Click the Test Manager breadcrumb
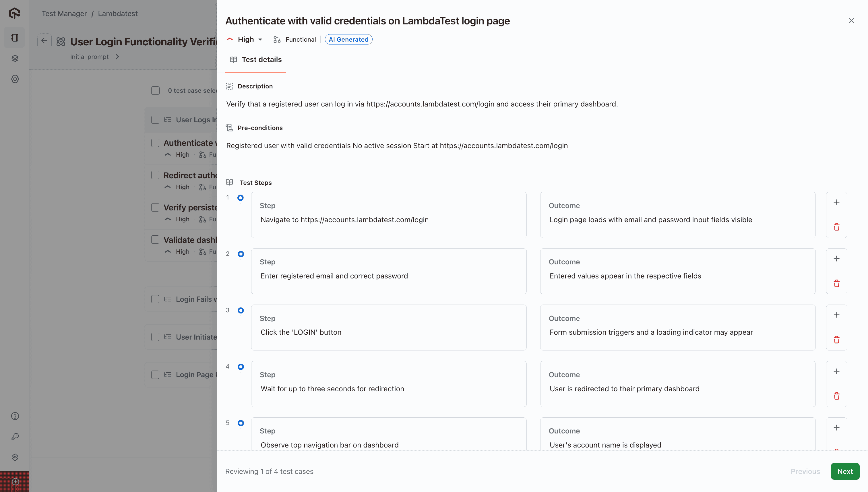The width and height of the screenshot is (868, 492). [64, 13]
